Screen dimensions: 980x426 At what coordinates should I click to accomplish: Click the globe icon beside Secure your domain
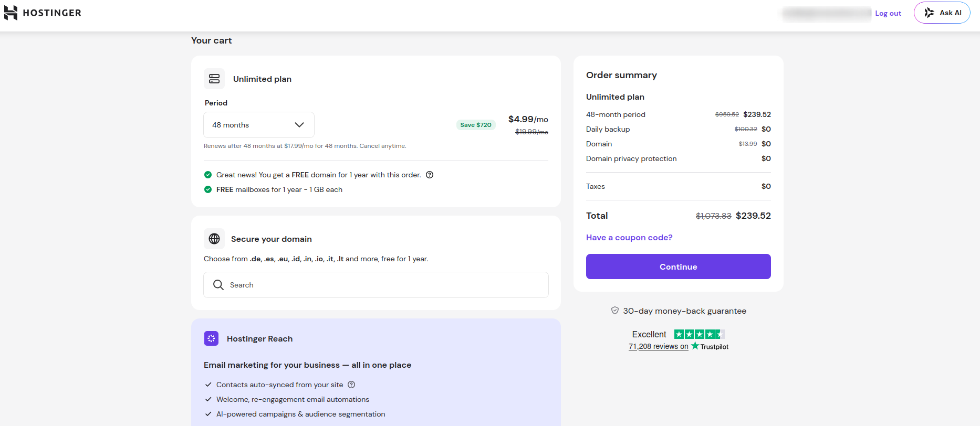pos(214,239)
